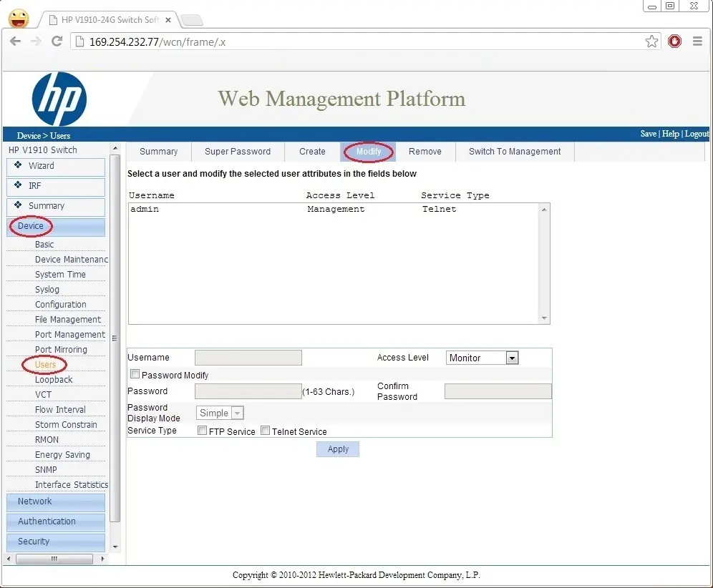The height and width of the screenshot is (588, 713).
Task: Click the Apply button
Action: tap(338, 449)
